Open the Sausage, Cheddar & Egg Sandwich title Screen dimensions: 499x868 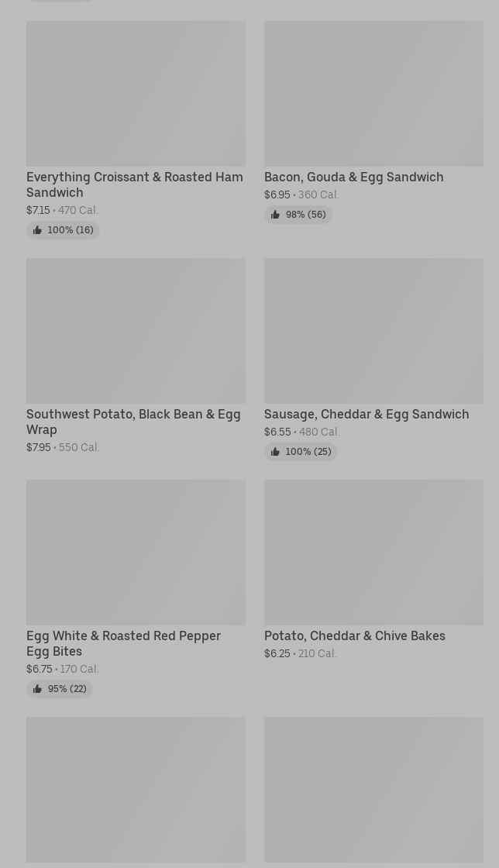coord(366,414)
